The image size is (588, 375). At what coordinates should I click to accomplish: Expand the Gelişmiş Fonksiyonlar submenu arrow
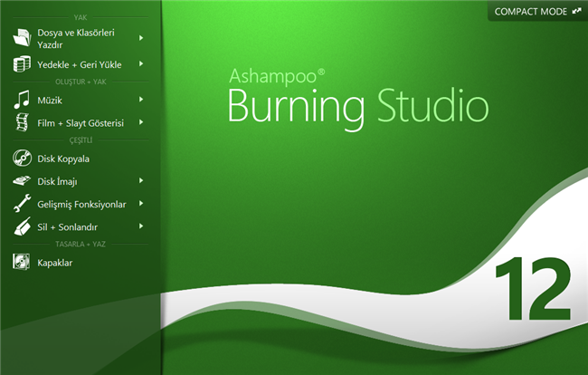pos(141,204)
